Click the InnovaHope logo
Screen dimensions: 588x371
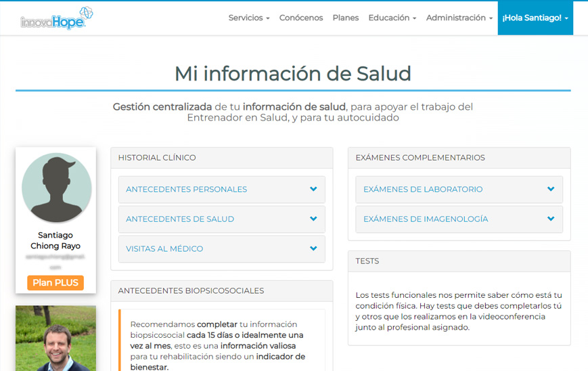click(56, 18)
